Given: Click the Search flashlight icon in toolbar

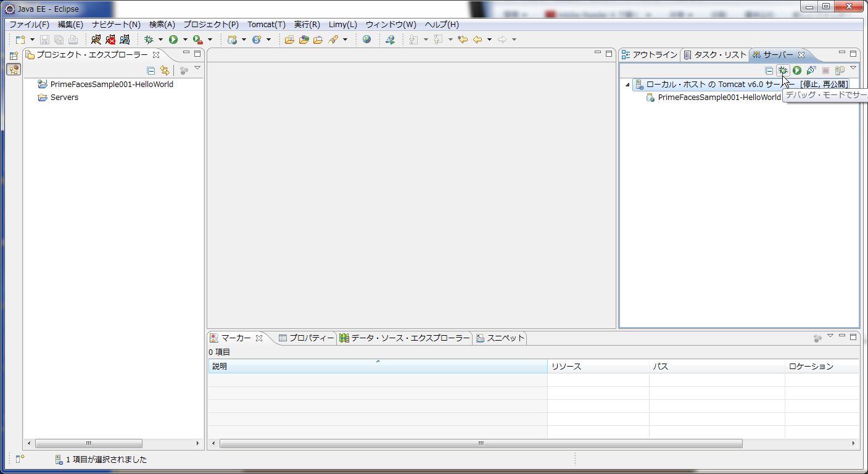Looking at the screenshot, I should click(333, 39).
